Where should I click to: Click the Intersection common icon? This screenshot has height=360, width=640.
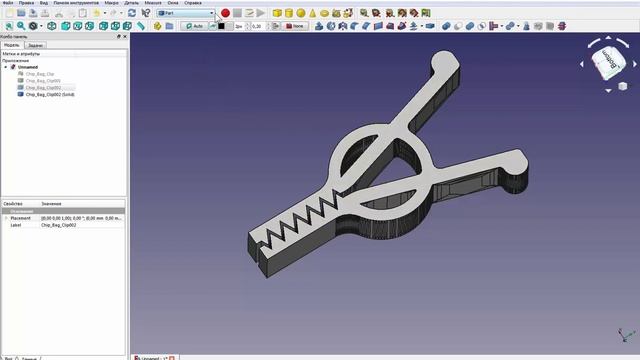point(482,26)
